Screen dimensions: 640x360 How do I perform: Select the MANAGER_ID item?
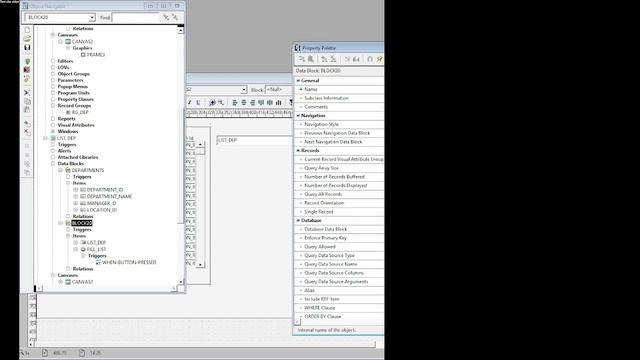click(x=101, y=203)
